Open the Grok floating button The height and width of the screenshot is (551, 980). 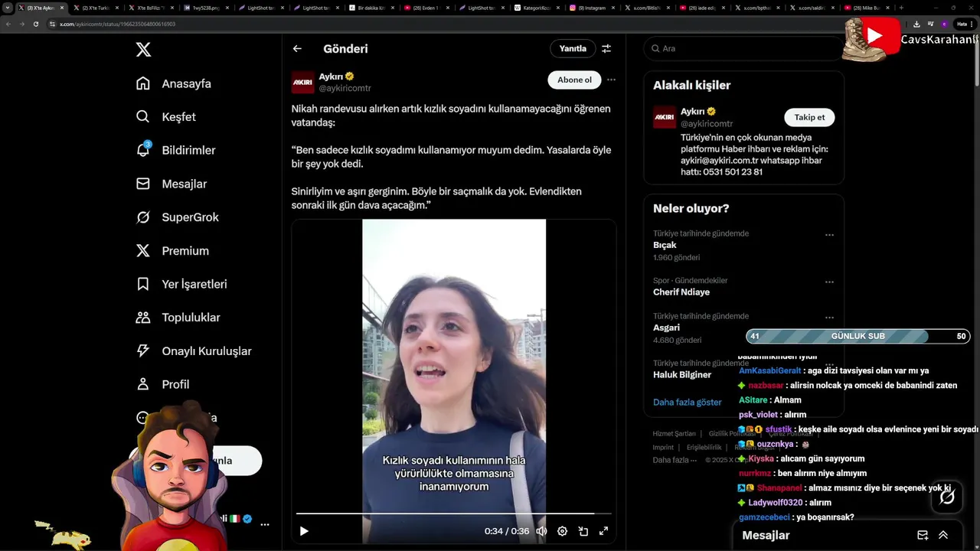pos(947,497)
